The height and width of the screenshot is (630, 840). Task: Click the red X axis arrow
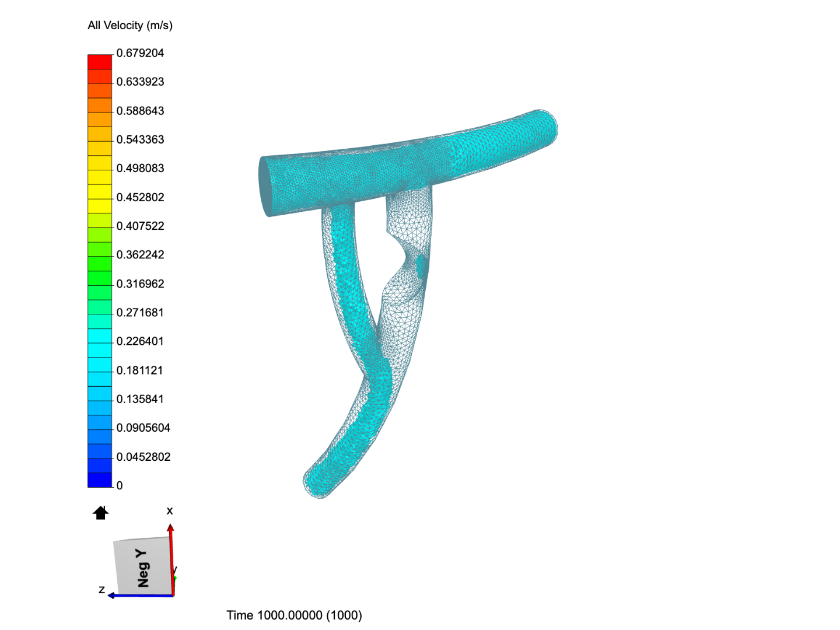(x=171, y=559)
